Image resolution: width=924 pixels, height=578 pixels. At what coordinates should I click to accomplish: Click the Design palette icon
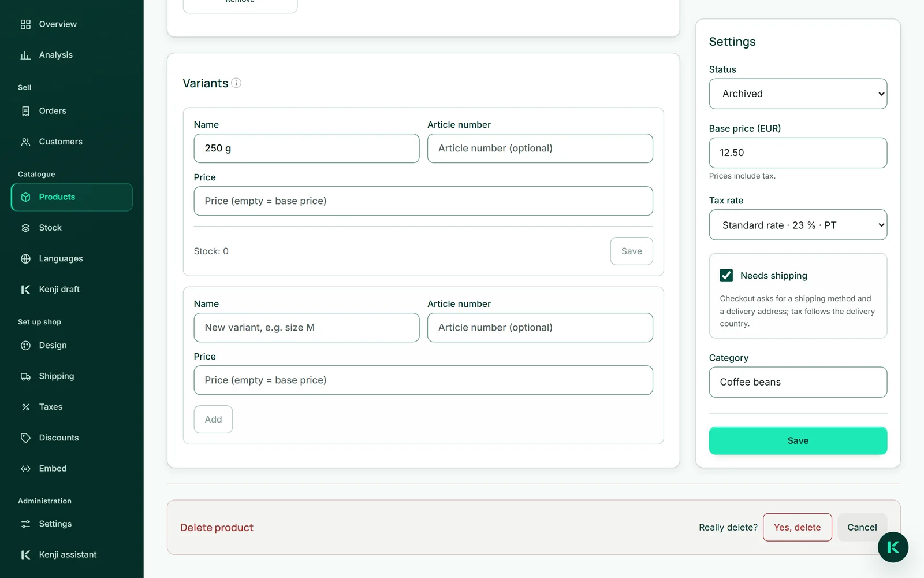tap(25, 345)
